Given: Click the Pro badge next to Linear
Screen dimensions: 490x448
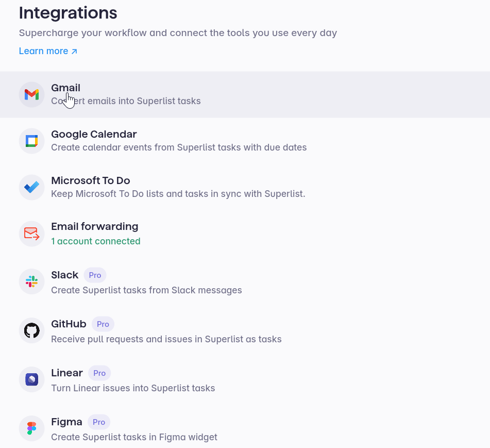Looking at the screenshot, I should click(99, 373).
